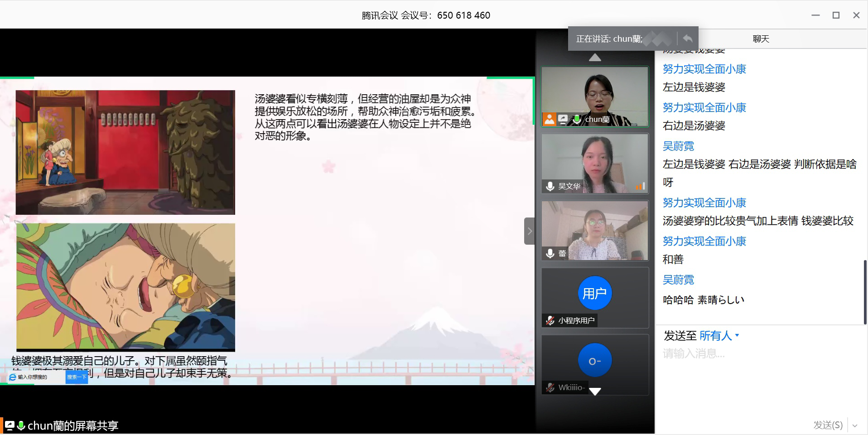Click the muted microphone icon of Wkiiiio-
The height and width of the screenshot is (435, 868).
pos(550,387)
